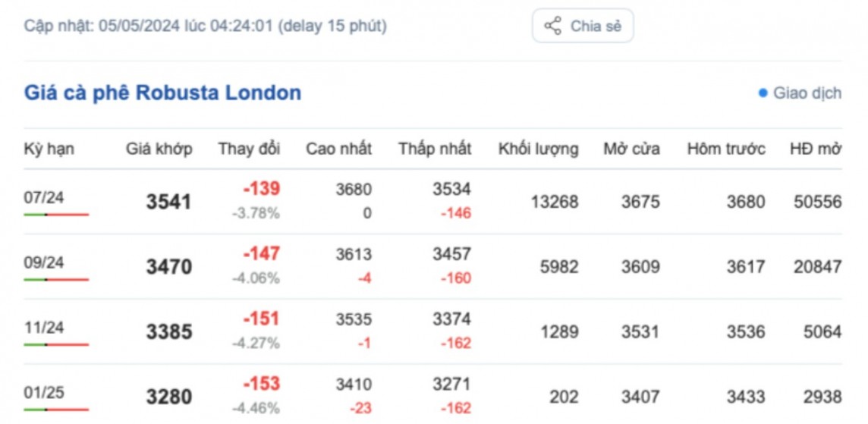
Task: Sort by the Khối lượng column header
Action: [538, 149]
